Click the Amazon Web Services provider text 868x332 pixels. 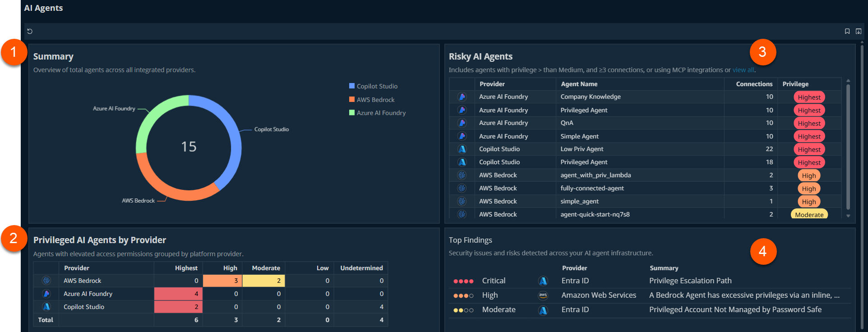pyautogui.click(x=599, y=295)
